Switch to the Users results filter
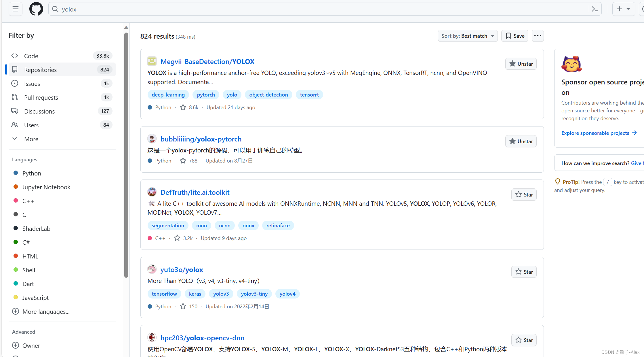The image size is (644, 357). (31, 125)
